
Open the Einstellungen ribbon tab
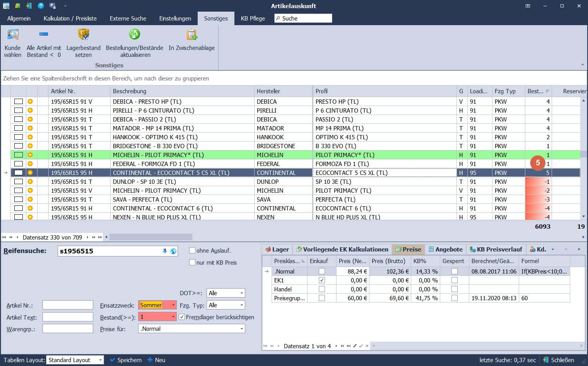point(175,19)
